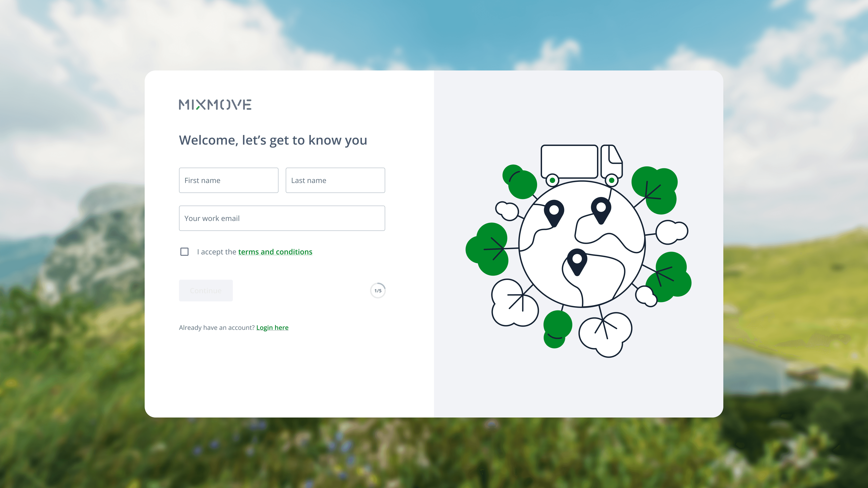Click the truck cab window
The height and width of the screenshot is (488, 868).
point(615,155)
